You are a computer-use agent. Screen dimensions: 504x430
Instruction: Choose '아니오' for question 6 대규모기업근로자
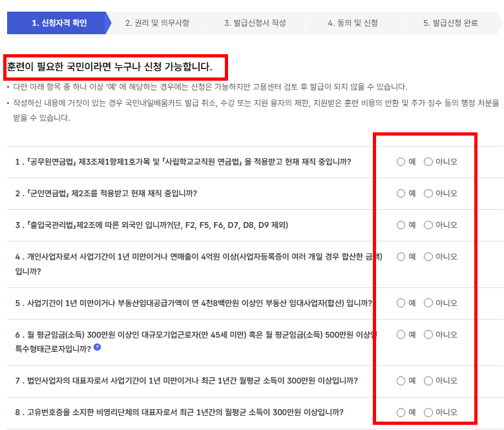(x=428, y=334)
